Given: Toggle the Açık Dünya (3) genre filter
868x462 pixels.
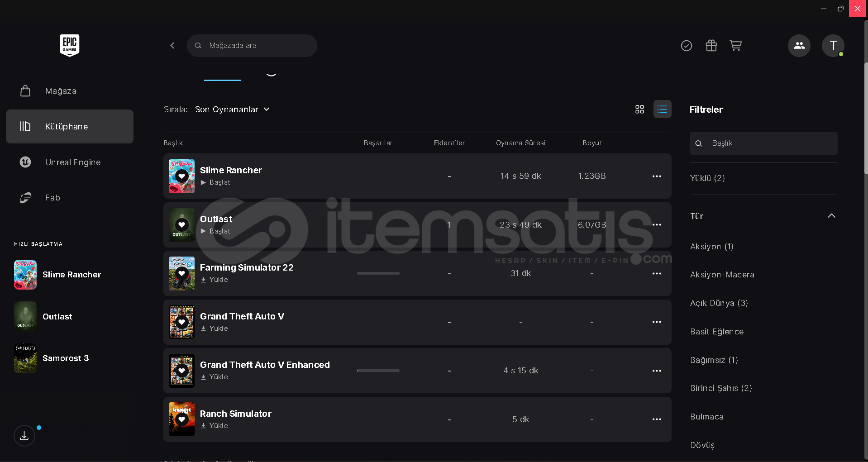Looking at the screenshot, I should click(719, 303).
